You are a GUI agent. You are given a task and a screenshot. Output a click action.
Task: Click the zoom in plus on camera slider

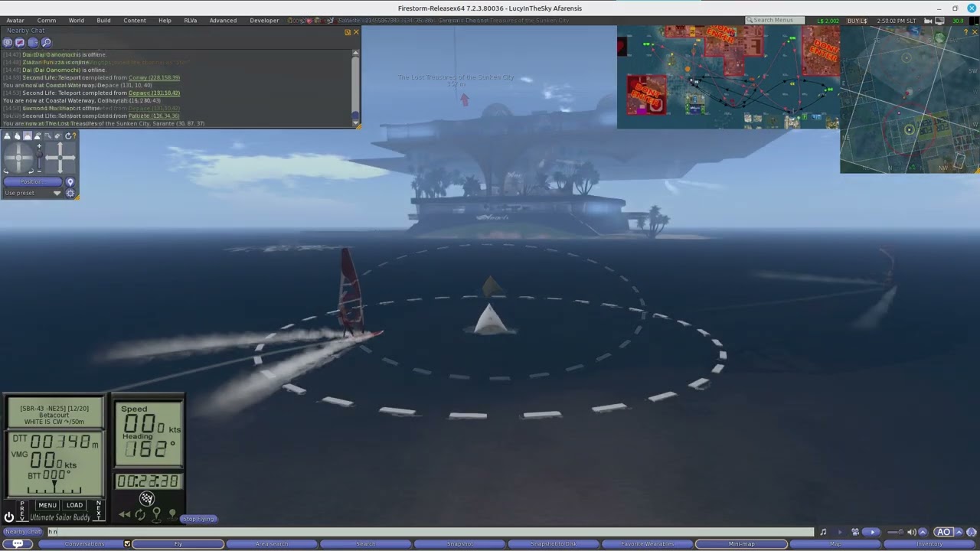(x=39, y=145)
